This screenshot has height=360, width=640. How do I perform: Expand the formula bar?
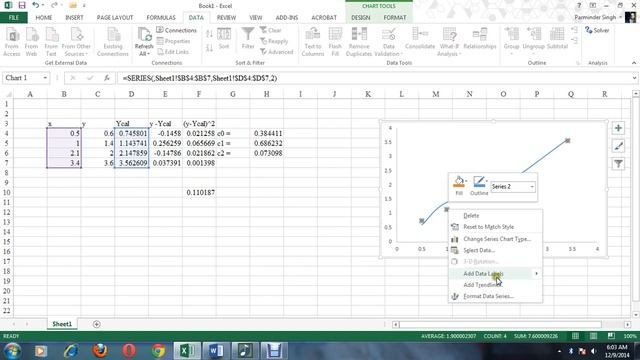634,78
